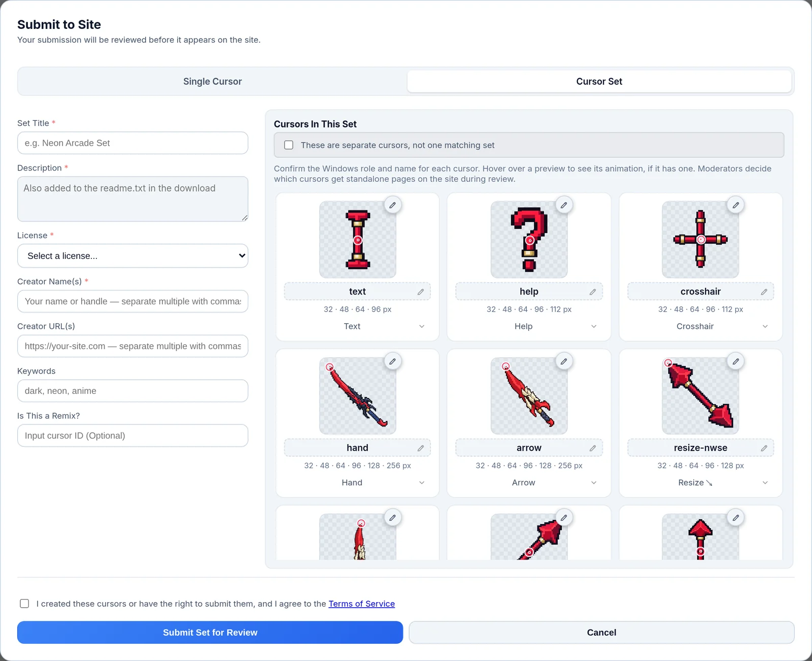The height and width of the screenshot is (661, 812).
Task: Click the red question mark cursor thumbnail
Action: (x=529, y=240)
